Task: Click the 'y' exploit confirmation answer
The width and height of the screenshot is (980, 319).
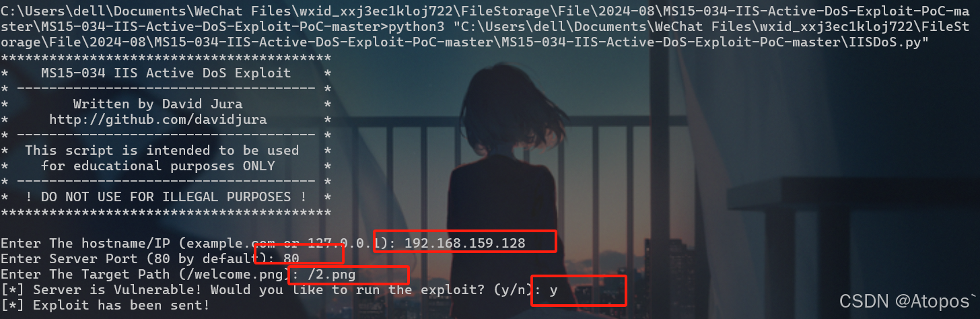Action: (553, 290)
